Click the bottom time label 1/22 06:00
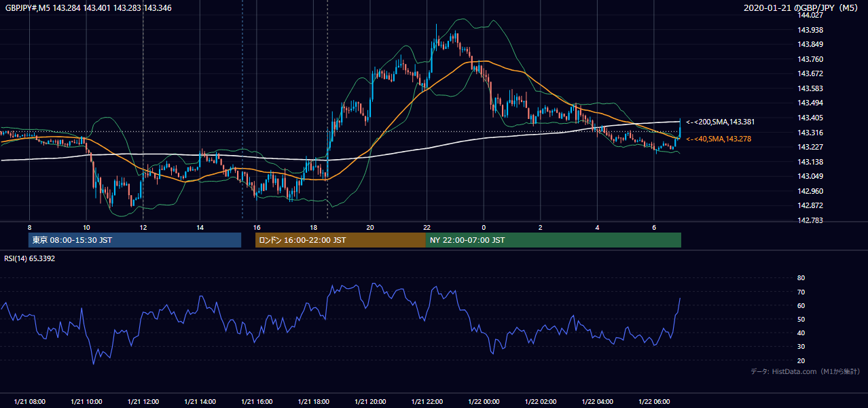The image size is (868, 408). pyautogui.click(x=654, y=401)
